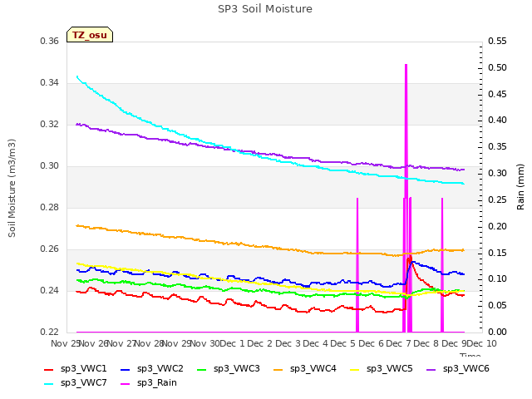Screen dimensions: 532x399
Task: Click the 0.20 rain axis tick label
Action: 497,226
